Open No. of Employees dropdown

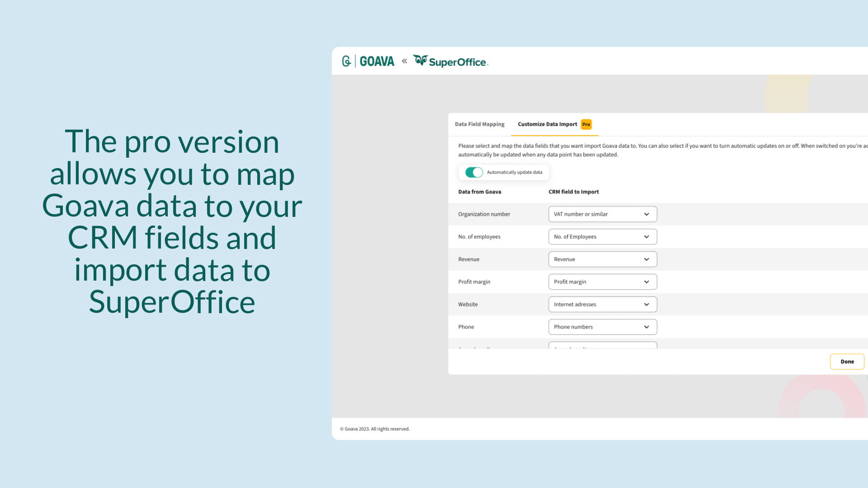point(603,237)
